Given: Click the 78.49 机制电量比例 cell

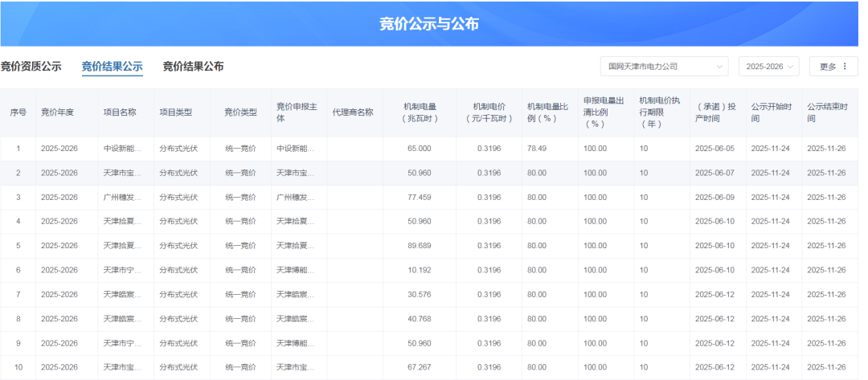Looking at the screenshot, I should click(537, 149).
